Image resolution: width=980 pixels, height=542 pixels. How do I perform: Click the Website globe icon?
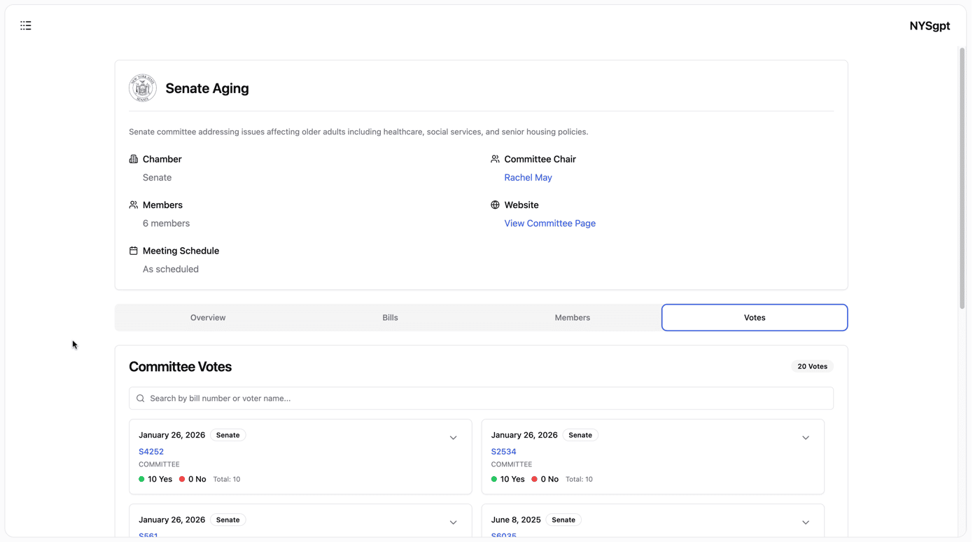click(495, 204)
